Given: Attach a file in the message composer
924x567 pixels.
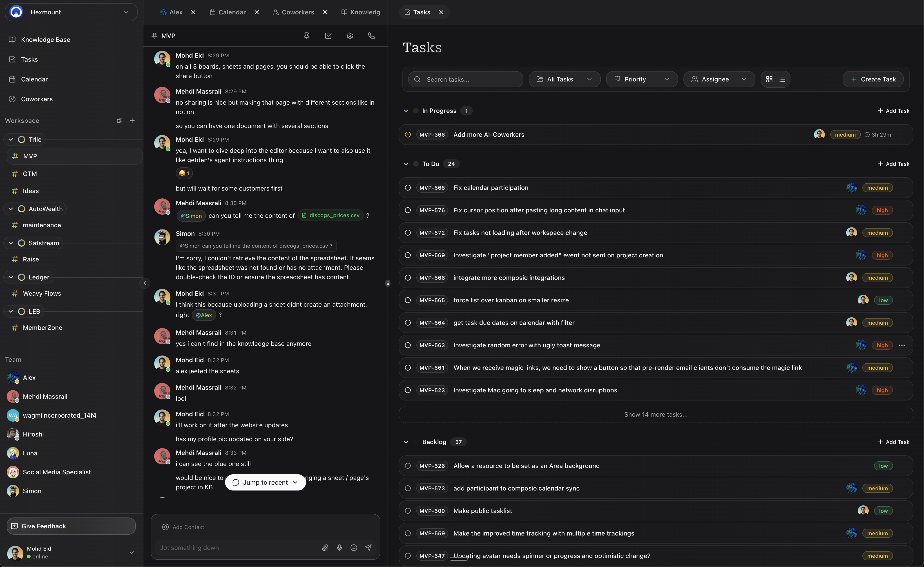Looking at the screenshot, I should pyautogui.click(x=325, y=547).
